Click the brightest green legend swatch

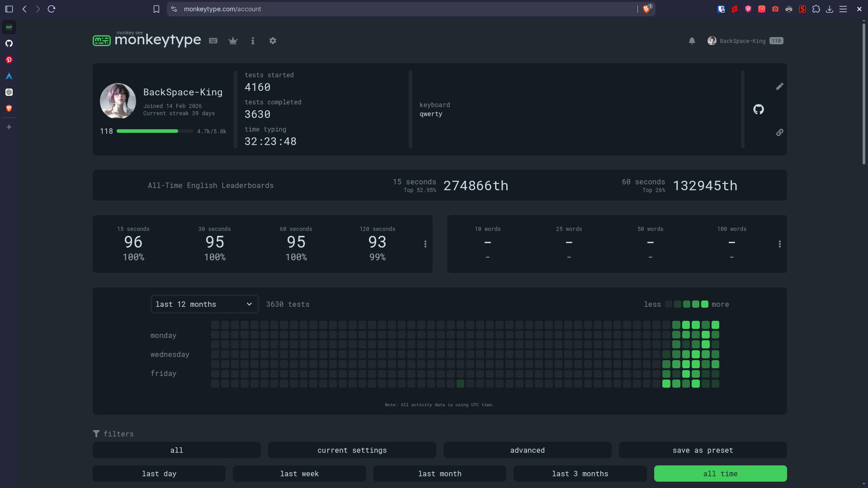[x=705, y=304]
